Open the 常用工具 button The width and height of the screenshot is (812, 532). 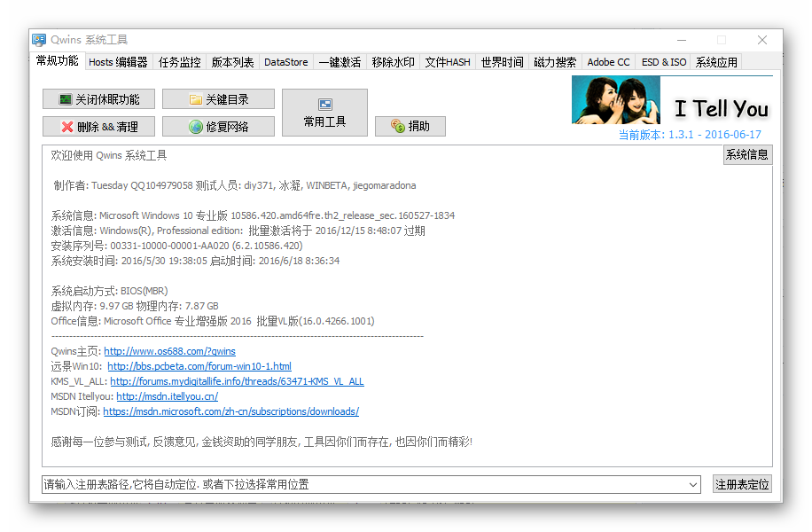pyautogui.click(x=324, y=113)
